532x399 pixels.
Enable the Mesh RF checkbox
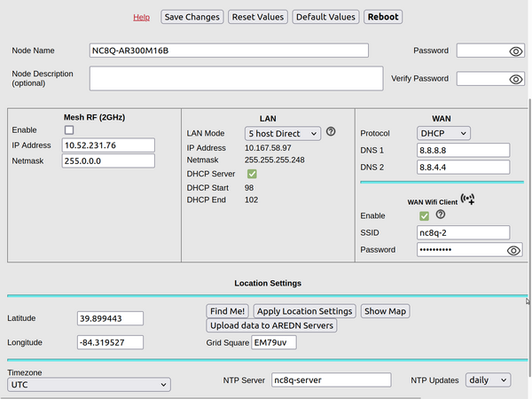pos(69,130)
